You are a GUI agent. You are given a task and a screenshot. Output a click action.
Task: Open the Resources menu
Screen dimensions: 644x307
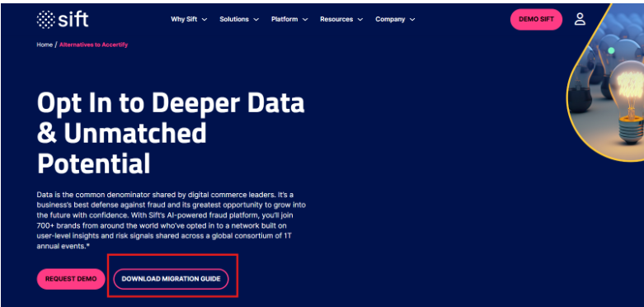point(341,19)
